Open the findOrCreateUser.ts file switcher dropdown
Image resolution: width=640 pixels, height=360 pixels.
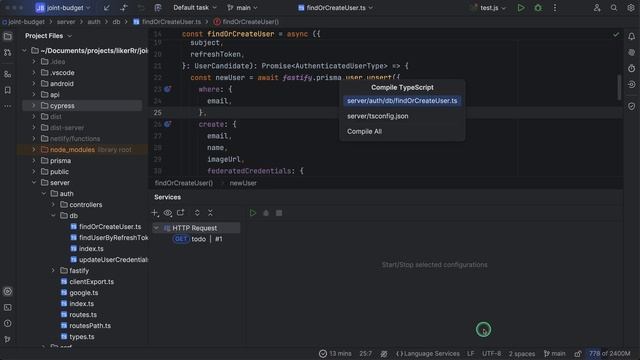[336, 8]
